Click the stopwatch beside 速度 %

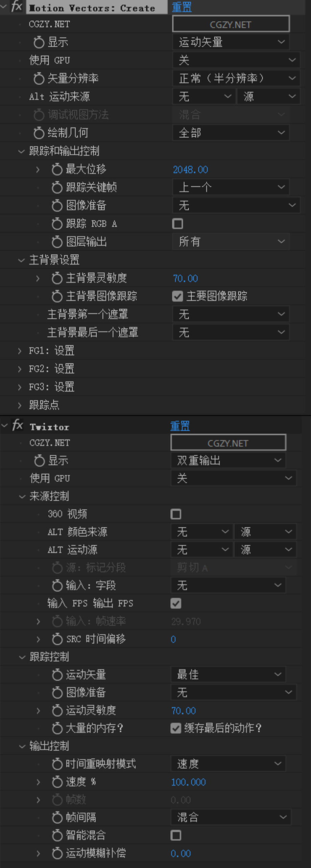pyautogui.click(x=57, y=782)
